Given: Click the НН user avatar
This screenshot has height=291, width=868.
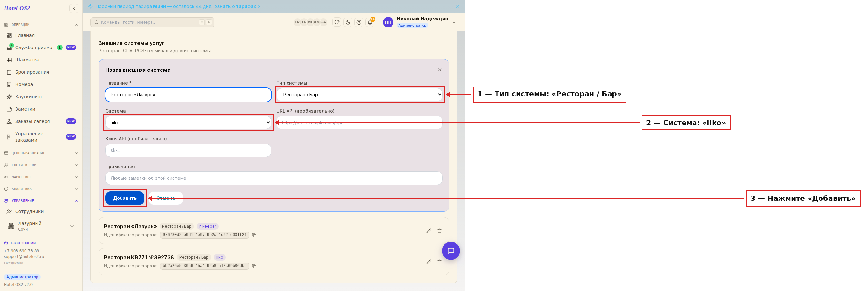Looking at the screenshot, I should pos(388,22).
